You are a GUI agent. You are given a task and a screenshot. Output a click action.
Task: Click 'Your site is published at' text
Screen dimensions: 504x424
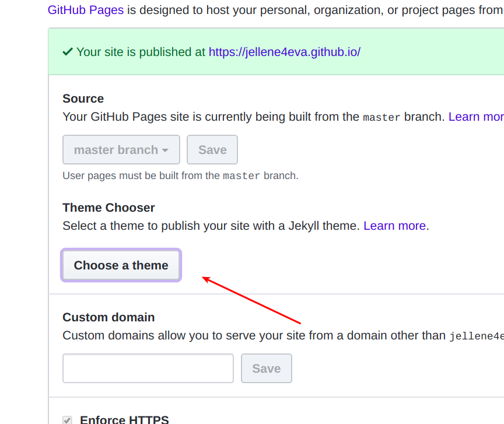pyautogui.click(x=141, y=52)
